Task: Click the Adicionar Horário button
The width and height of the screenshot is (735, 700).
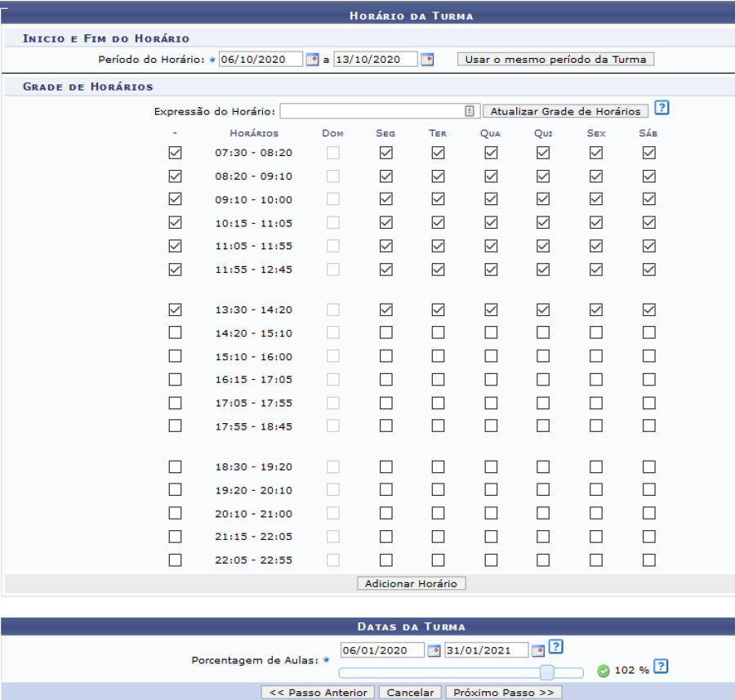Action: pyautogui.click(x=412, y=583)
